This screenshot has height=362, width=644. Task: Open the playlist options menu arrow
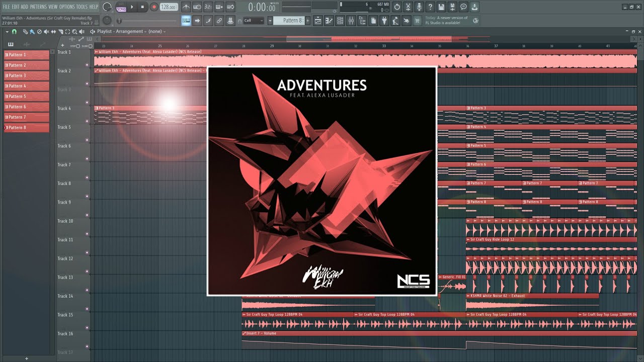pyautogui.click(x=7, y=31)
